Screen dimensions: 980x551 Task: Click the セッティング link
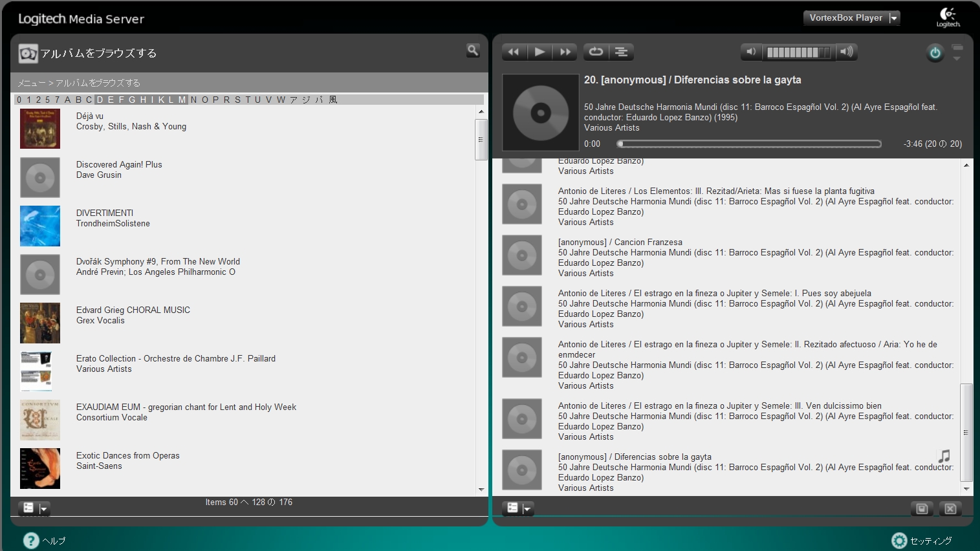click(x=931, y=541)
